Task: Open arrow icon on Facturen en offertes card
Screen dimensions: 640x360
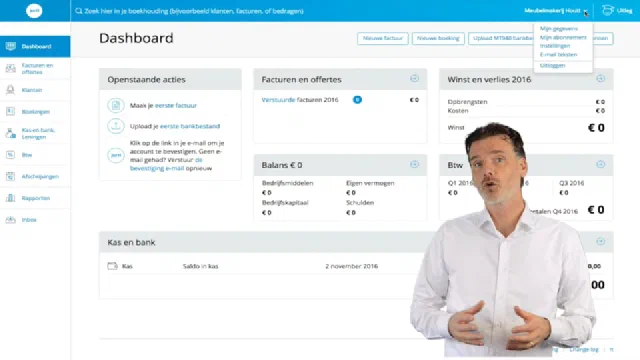Action: pyautogui.click(x=414, y=78)
